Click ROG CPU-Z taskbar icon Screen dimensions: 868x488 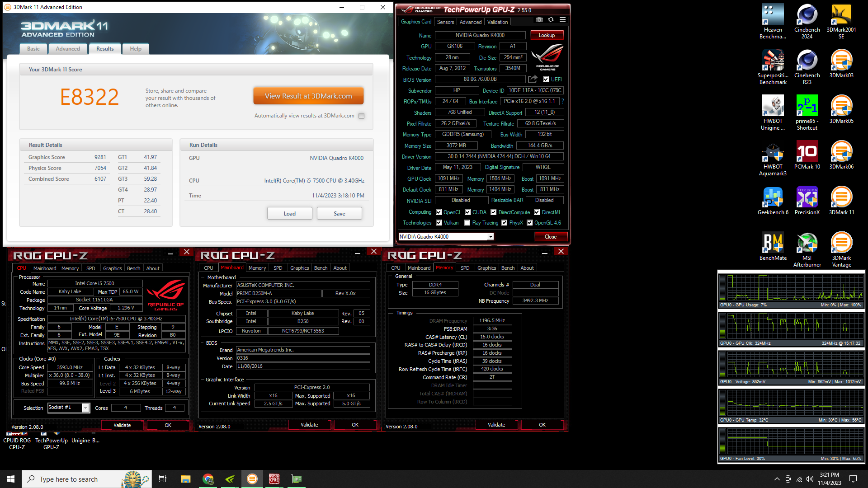(274, 479)
